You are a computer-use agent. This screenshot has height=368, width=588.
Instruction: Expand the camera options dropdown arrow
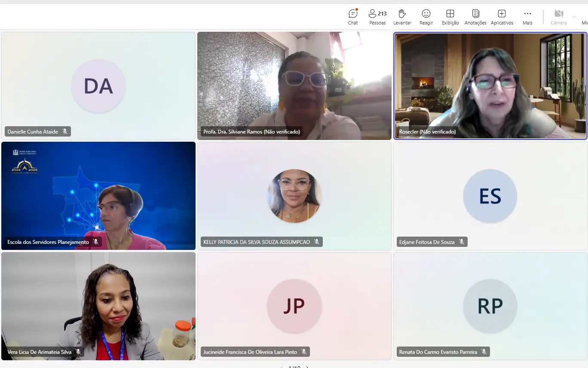[x=574, y=17]
